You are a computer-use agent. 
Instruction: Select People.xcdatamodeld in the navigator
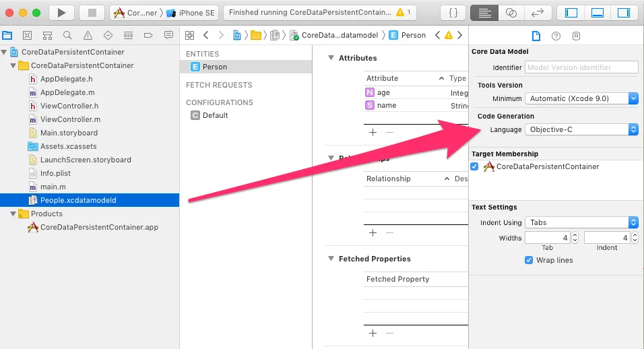pyautogui.click(x=90, y=200)
